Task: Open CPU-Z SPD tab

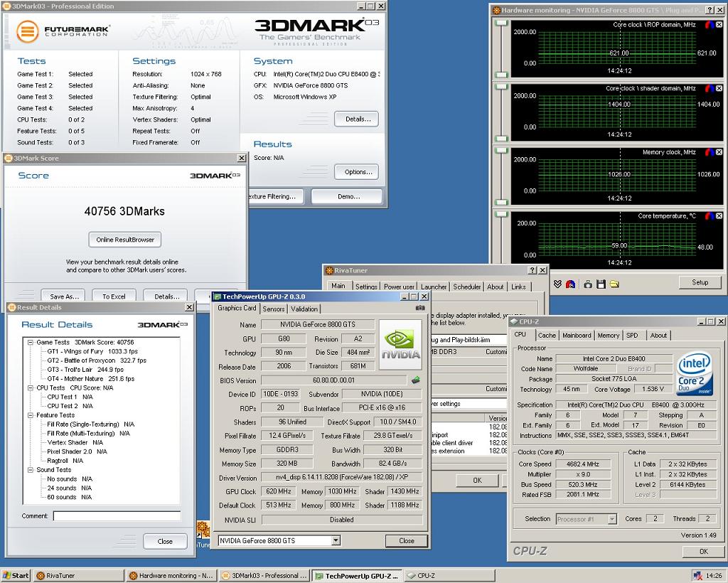Action: click(632, 335)
